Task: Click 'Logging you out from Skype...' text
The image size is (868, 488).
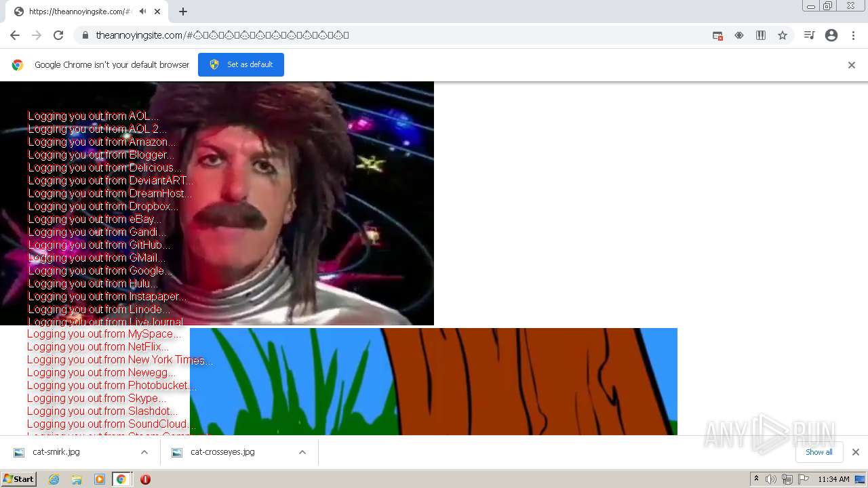Action: point(96,398)
